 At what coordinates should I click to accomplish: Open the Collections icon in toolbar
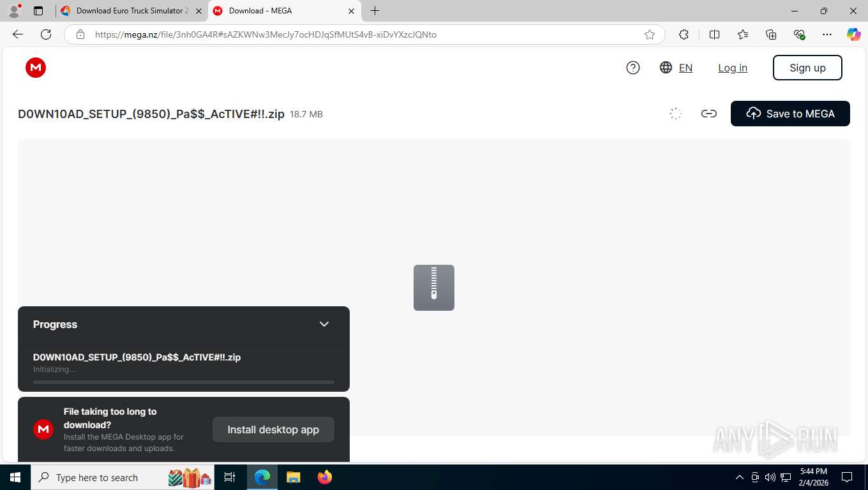[771, 34]
